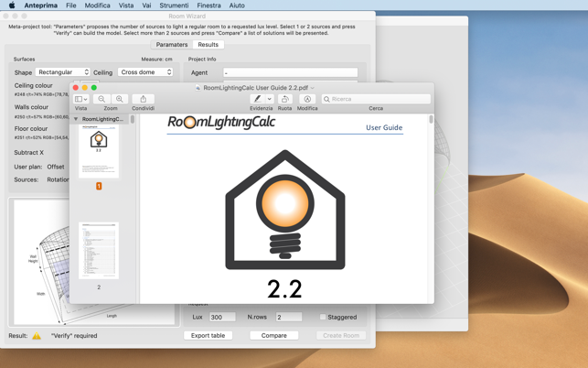
Task: Click the PDF page vertical scrollbar
Action: (x=431, y=119)
